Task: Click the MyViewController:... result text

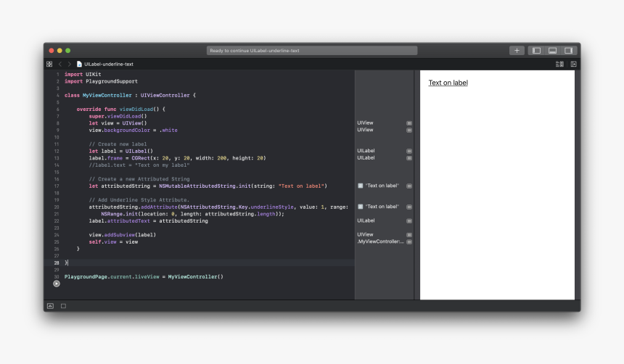Action: [x=380, y=241]
